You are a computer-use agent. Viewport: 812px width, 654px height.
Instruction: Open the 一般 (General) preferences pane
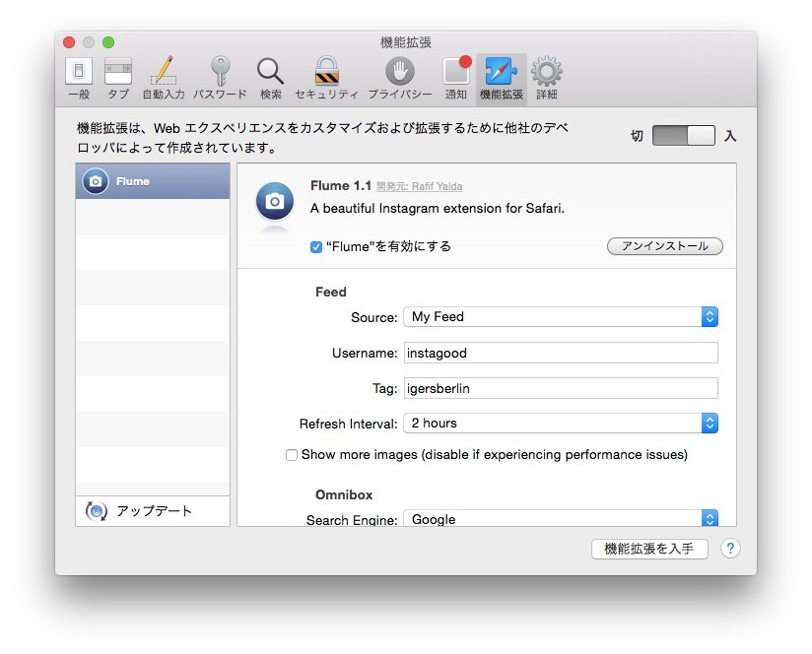click(x=79, y=78)
